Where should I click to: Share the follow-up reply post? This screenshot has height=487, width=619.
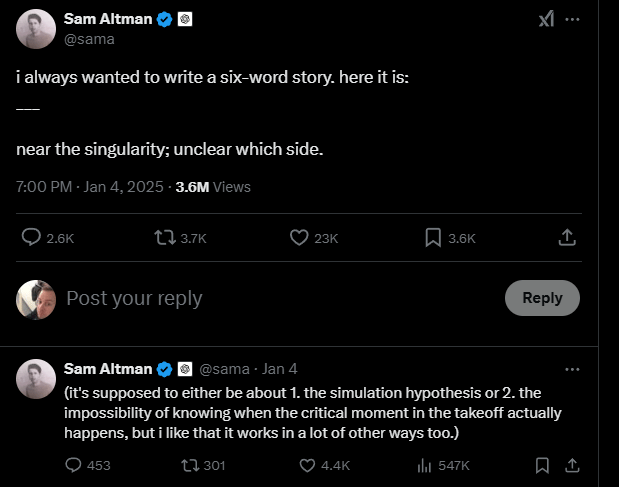coord(573,465)
